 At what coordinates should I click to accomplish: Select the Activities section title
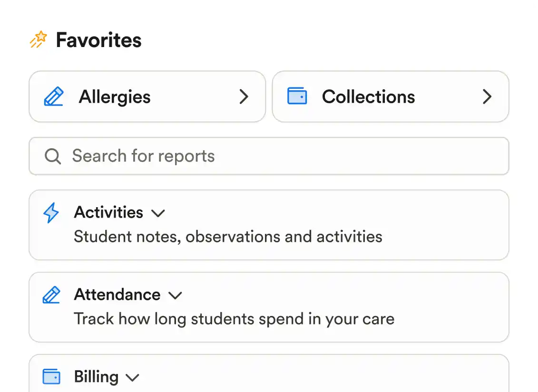(x=108, y=212)
